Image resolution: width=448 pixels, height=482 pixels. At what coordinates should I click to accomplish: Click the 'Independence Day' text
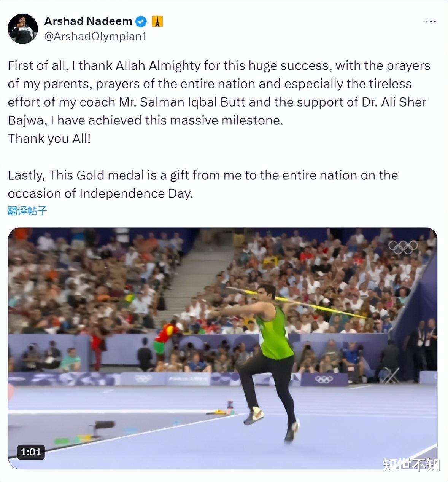[136, 193]
